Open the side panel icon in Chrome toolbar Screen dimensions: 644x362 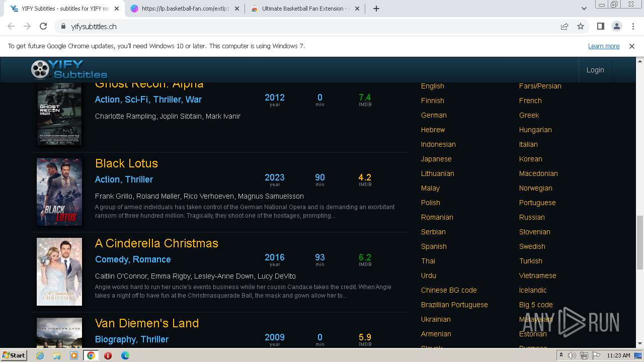(600, 26)
